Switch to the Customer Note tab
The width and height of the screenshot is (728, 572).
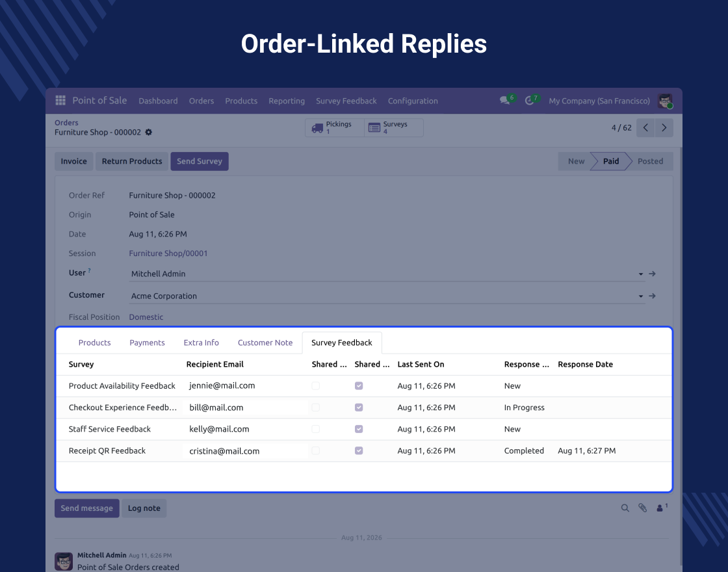265,343
